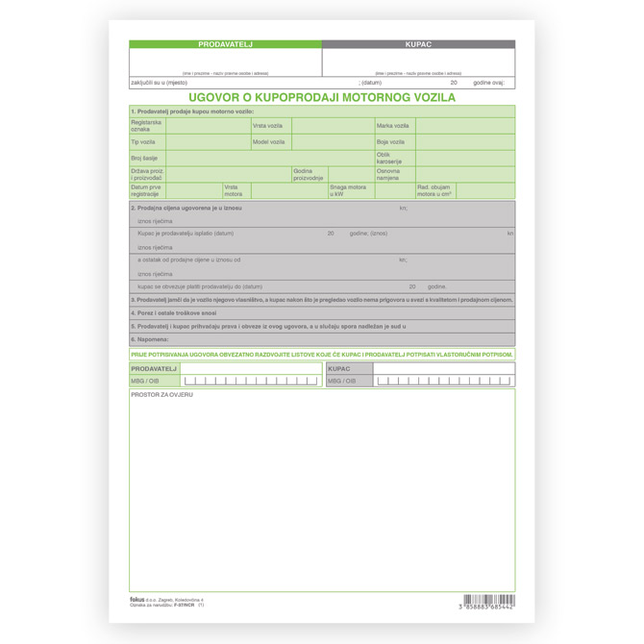
Task: Click the gray KUPAC header at top
Action: pos(418,44)
